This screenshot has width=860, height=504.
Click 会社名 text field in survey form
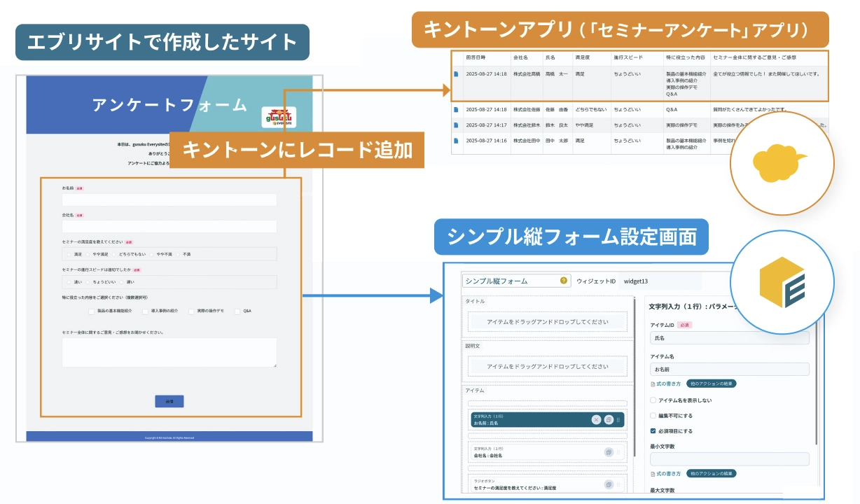tap(169, 227)
